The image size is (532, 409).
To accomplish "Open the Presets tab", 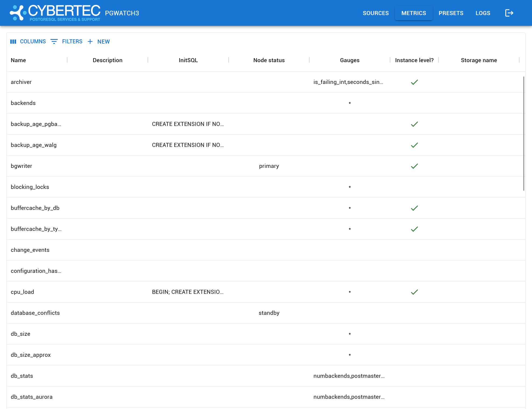I will [x=451, y=13].
